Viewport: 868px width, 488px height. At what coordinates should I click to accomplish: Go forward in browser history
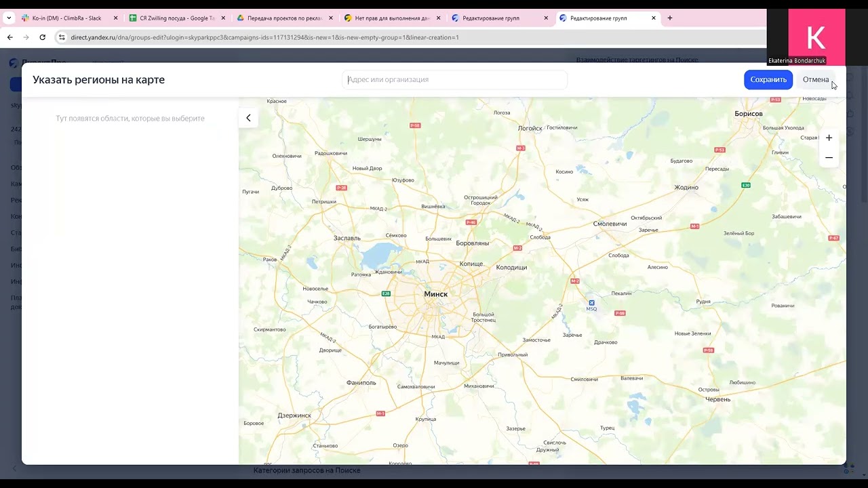[x=26, y=37]
